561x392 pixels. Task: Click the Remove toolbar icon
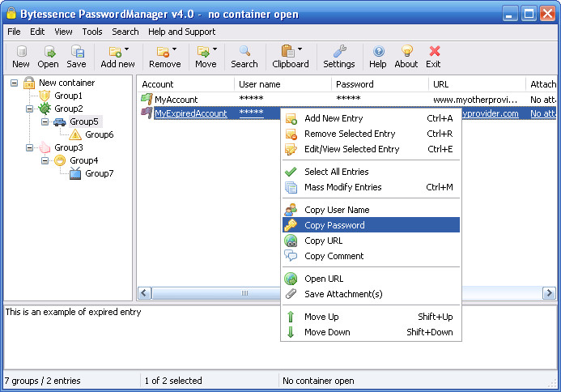coord(164,52)
